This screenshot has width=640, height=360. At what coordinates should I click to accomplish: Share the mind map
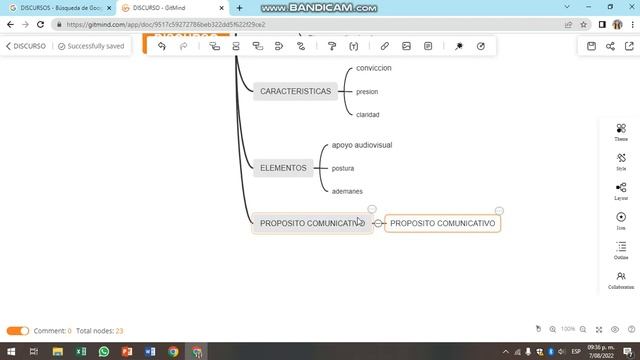610,46
